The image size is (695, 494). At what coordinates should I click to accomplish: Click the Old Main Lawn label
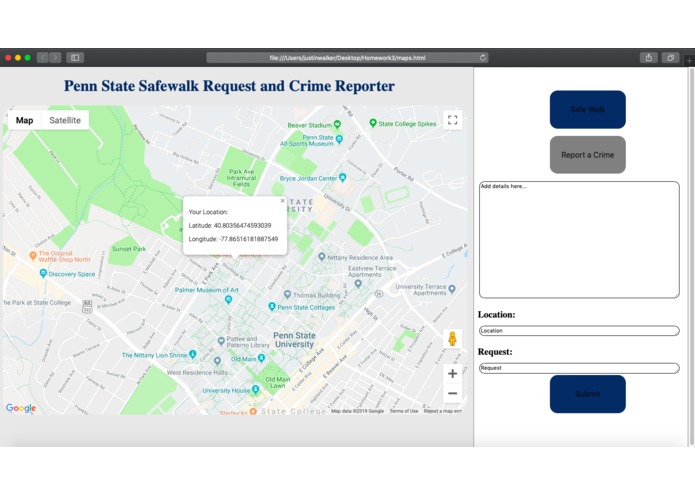(x=277, y=382)
